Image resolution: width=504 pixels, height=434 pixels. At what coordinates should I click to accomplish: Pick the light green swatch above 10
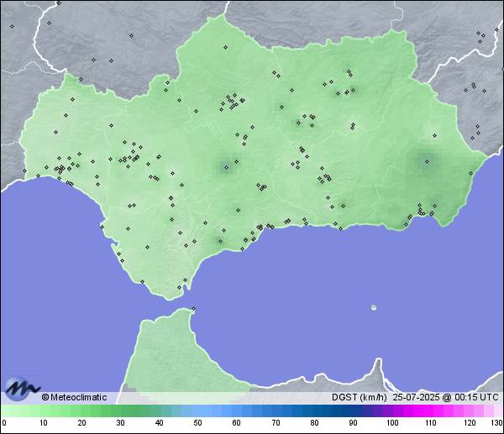[x=44, y=411]
